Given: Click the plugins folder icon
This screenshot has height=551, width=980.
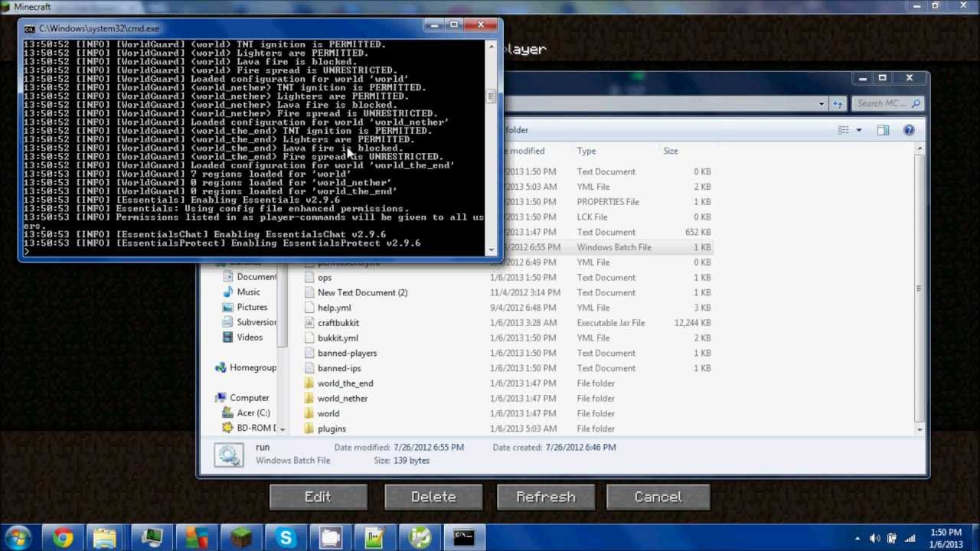Looking at the screenshot, I should coord(309,429).
